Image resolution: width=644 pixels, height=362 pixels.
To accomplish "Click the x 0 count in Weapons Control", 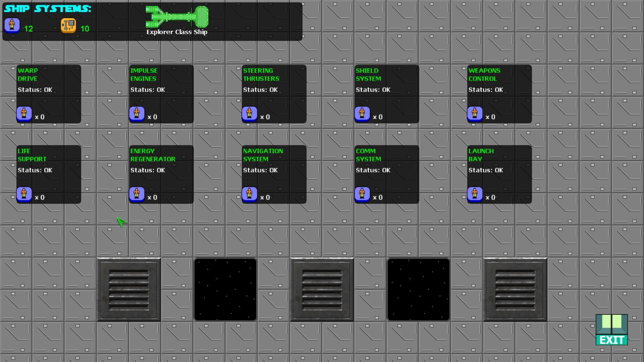I will tap(490, 117).
